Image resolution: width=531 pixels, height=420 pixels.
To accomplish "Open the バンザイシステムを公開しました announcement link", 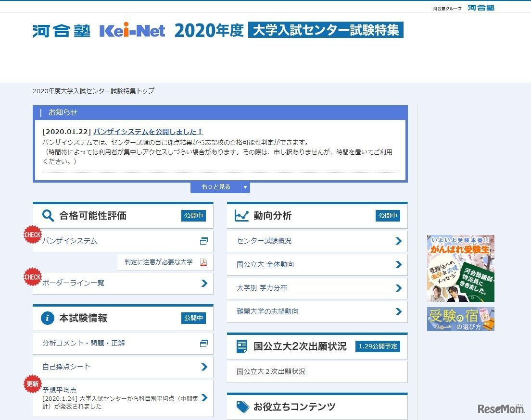I will coord(147,131).
